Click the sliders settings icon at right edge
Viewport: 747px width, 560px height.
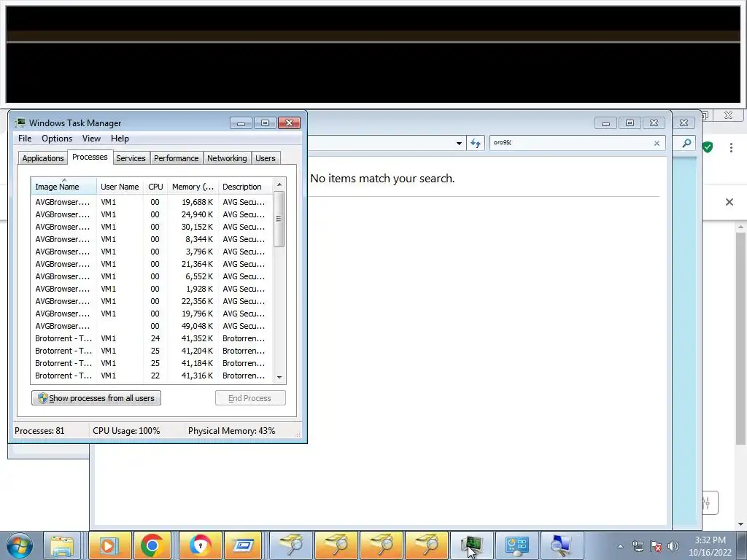tap(708, 503)
